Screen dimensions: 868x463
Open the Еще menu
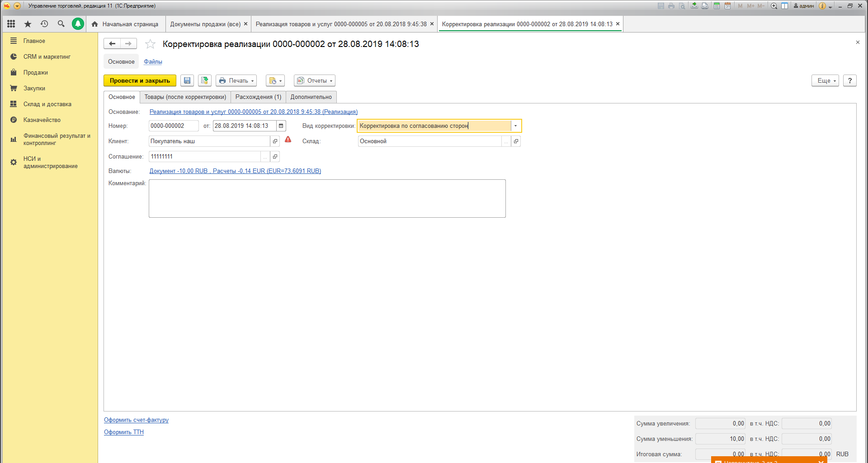825,80
